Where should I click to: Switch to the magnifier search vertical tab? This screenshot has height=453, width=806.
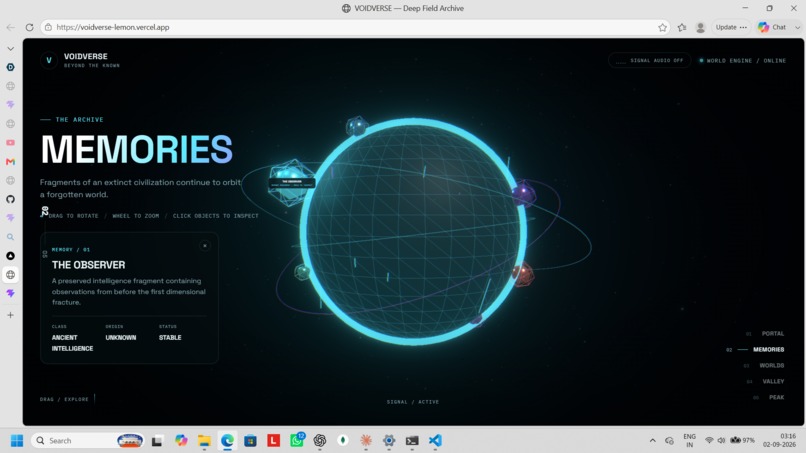pos(10,237)
